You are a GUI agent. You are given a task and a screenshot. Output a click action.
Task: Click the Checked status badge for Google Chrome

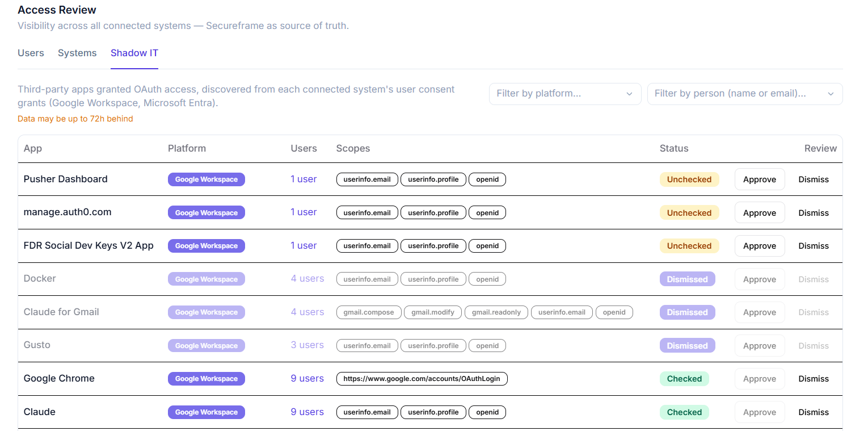pyautogui.click(x=684, y=379)
